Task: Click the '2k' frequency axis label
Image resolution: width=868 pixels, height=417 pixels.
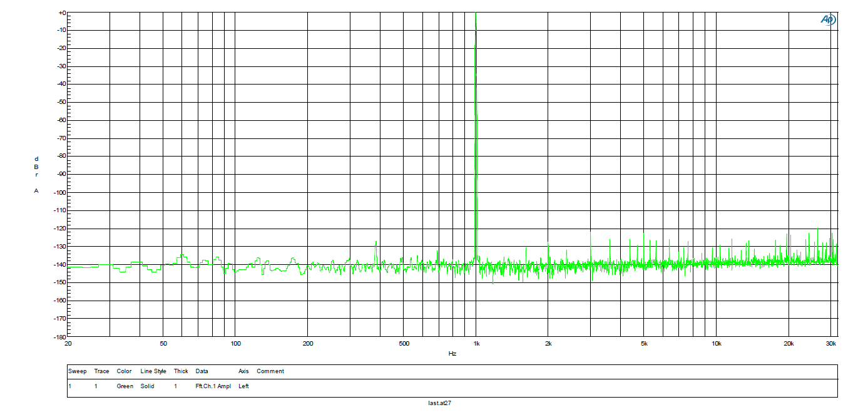Action: tap(549, 344)
